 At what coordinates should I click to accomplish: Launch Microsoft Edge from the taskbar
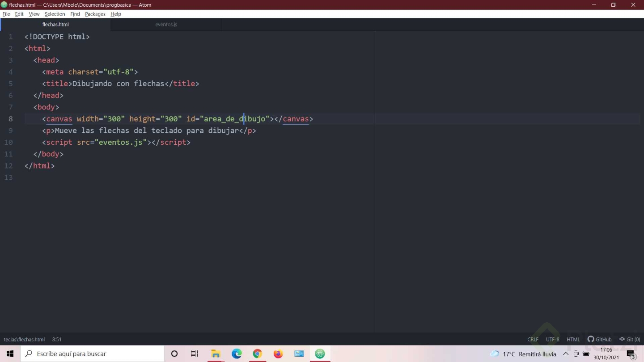point(237,354)
